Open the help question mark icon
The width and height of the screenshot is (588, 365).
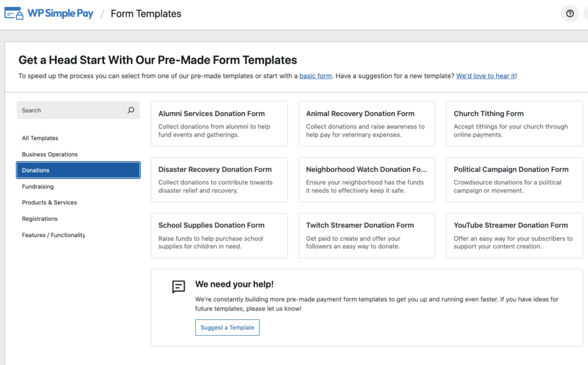pos(570,14)
